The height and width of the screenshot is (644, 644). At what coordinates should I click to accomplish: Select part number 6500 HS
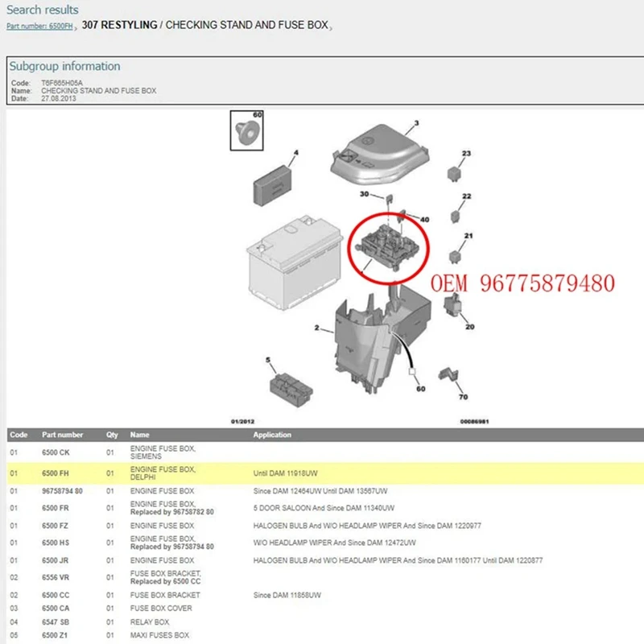click(x=56, y=543)
